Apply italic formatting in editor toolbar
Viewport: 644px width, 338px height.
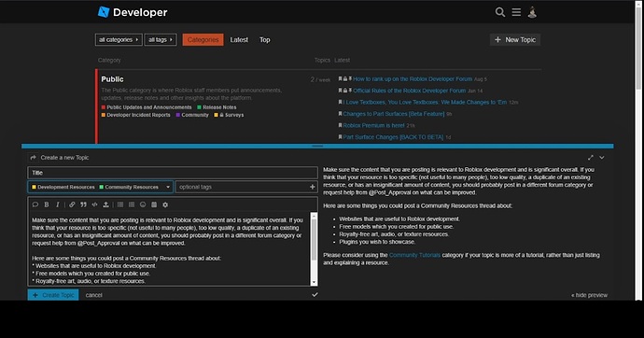pyautogui.click(x=58, y=204)
